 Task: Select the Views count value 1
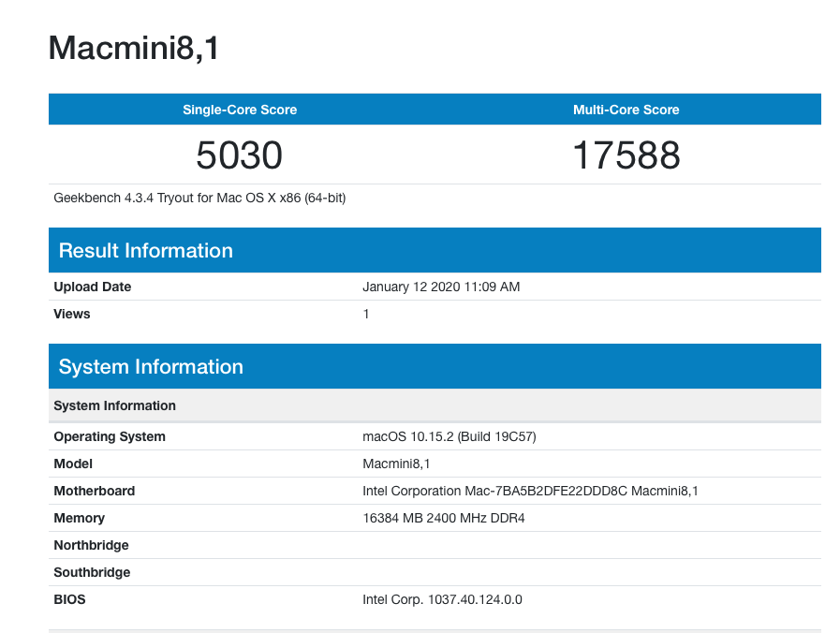click(366, 314)
